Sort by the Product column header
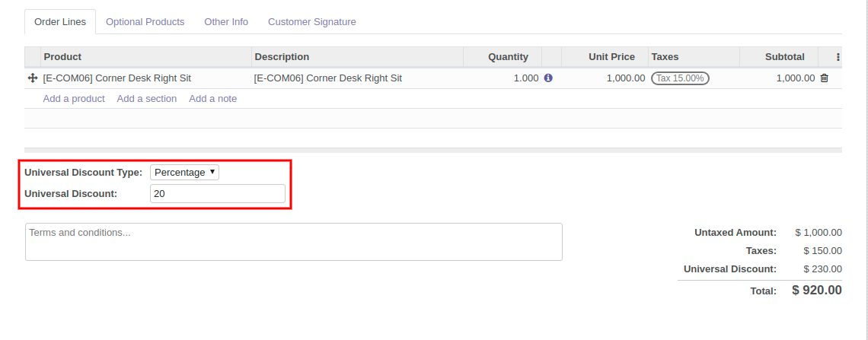868x340 pixels. 62,57
